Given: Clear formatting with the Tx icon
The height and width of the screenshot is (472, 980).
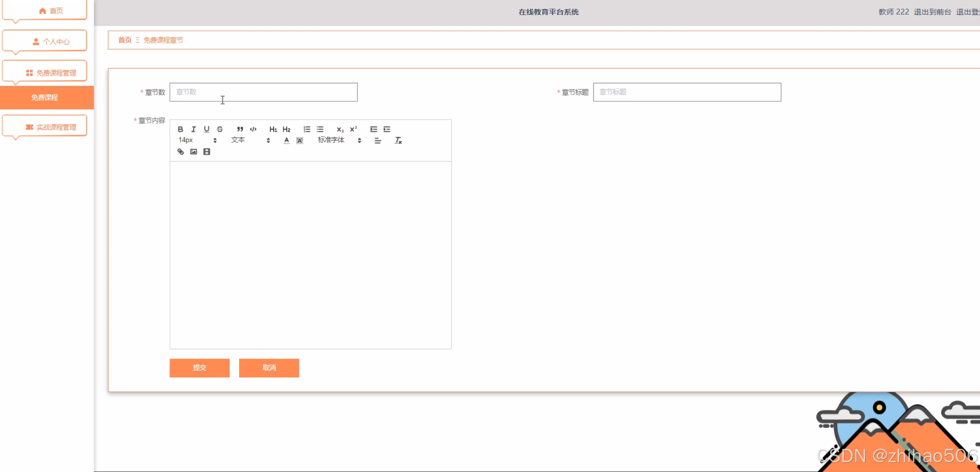Looking at the screenshot, I should coord(398,140).
